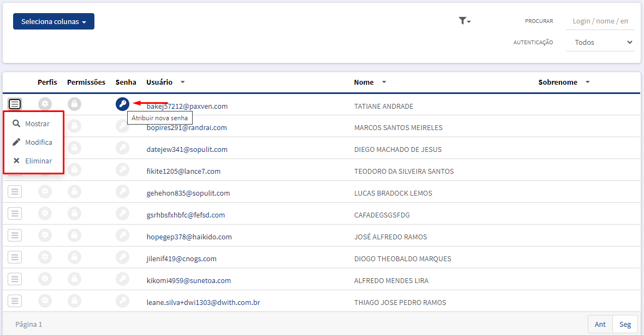Open the perfis gear for gehehon835@sopulit.com
Image resolution: width=644 pixels, height=335 pixels.
pos(45,192)
